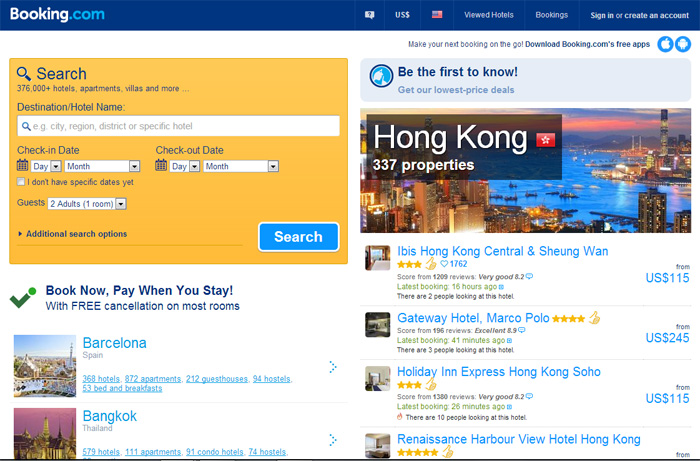
Task: Click Book Now, Pay When You Stay heading
Action: 139,291
